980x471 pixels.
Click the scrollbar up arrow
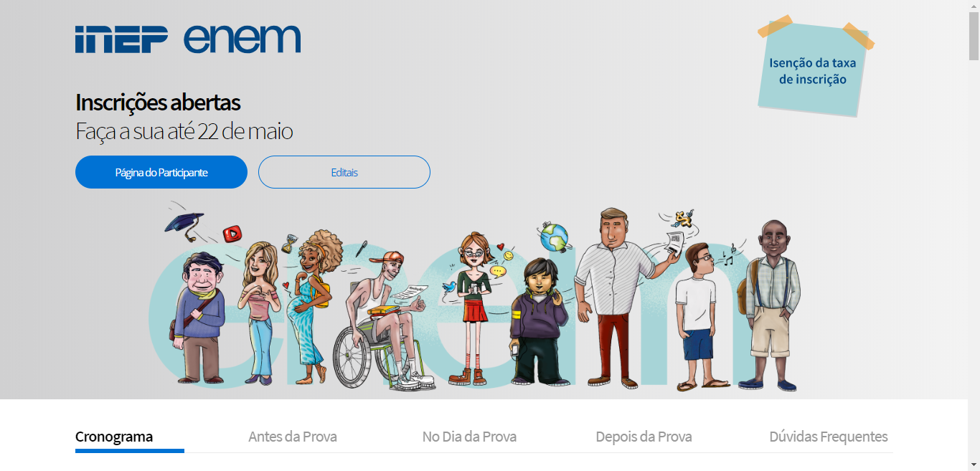974,6
